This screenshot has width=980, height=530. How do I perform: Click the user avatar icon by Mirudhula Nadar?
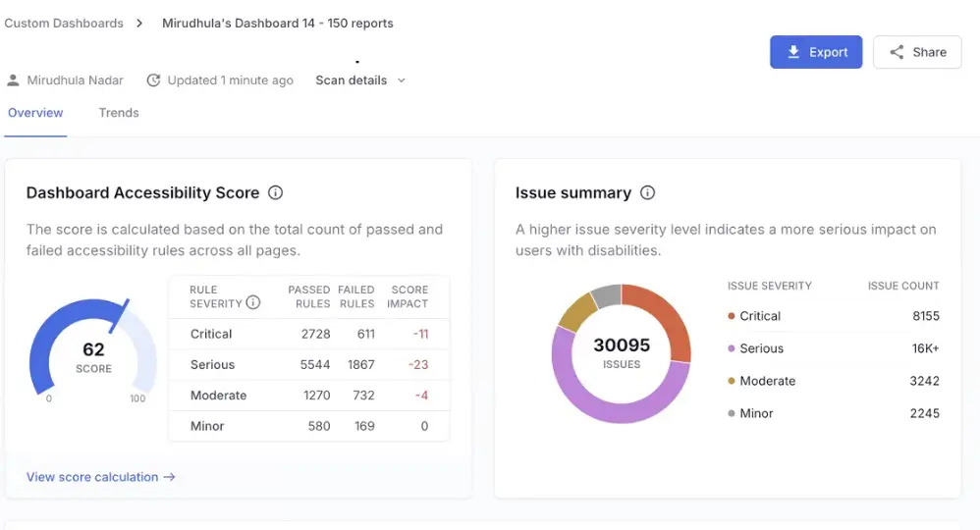point(13,80)
